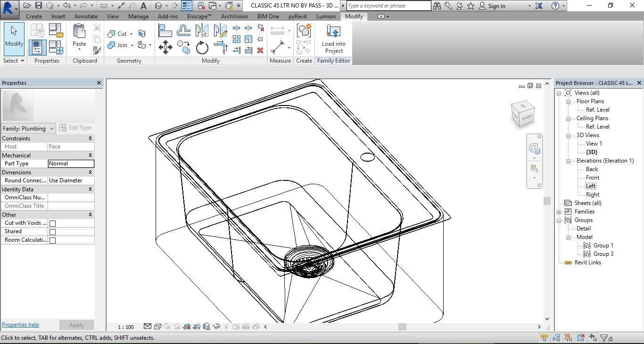Click the Properties help link
644x344 pixels.
[x=20, y=325]
